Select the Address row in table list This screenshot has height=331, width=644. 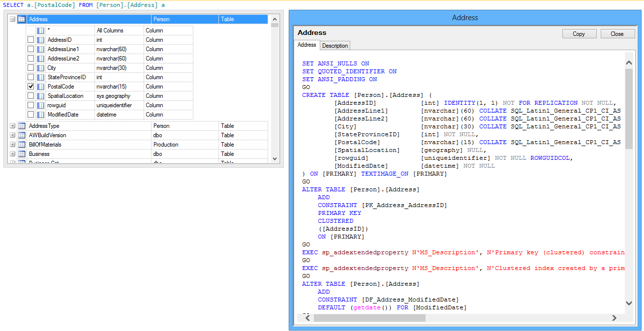tap(143, 19)
